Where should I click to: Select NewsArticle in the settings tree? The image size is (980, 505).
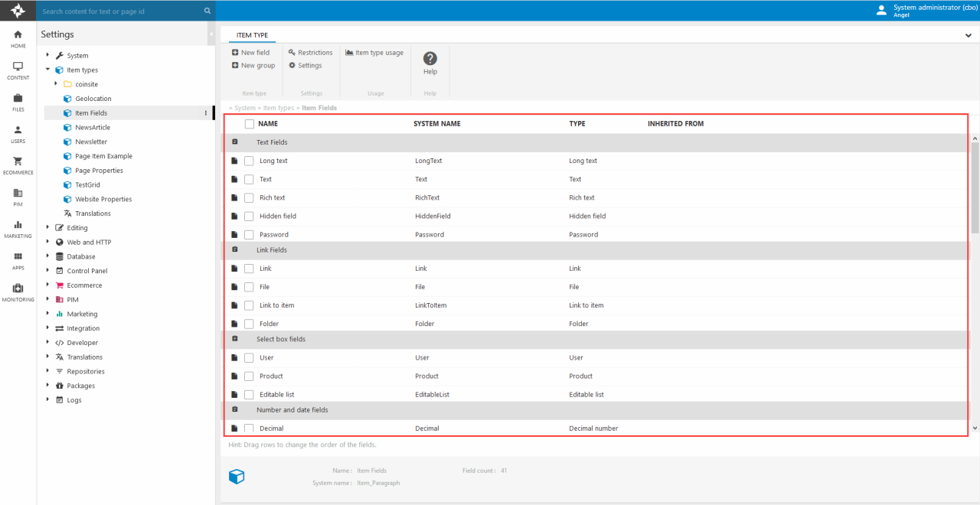pos(92,127)
